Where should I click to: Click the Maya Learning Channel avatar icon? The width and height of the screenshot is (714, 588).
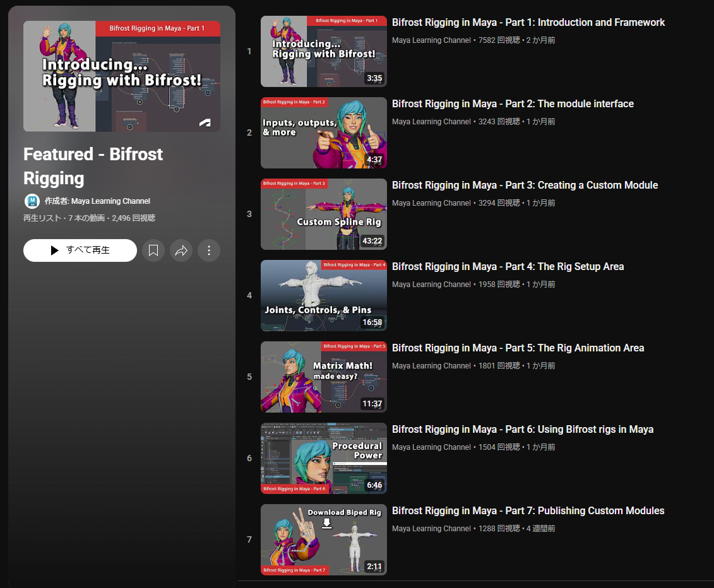click(32, 201)
